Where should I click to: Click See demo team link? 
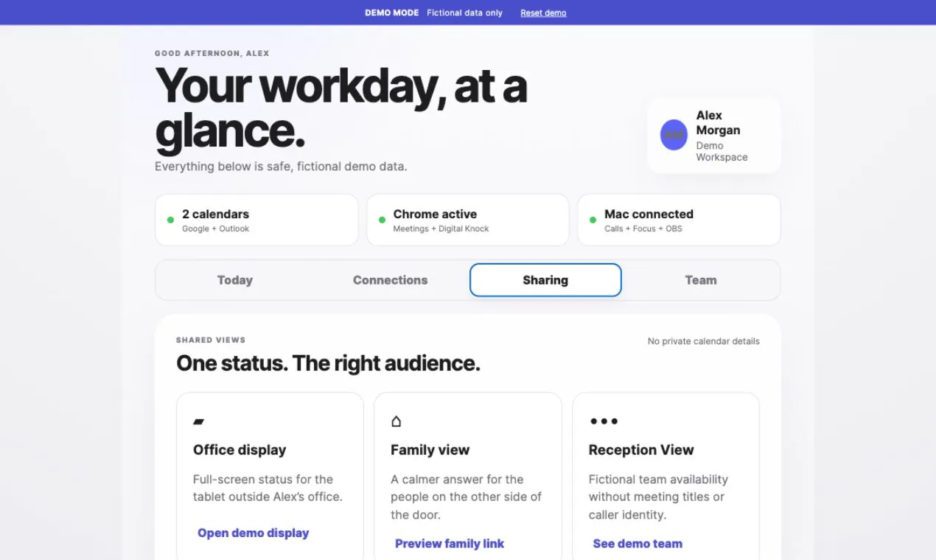click(x=638, y=544)
